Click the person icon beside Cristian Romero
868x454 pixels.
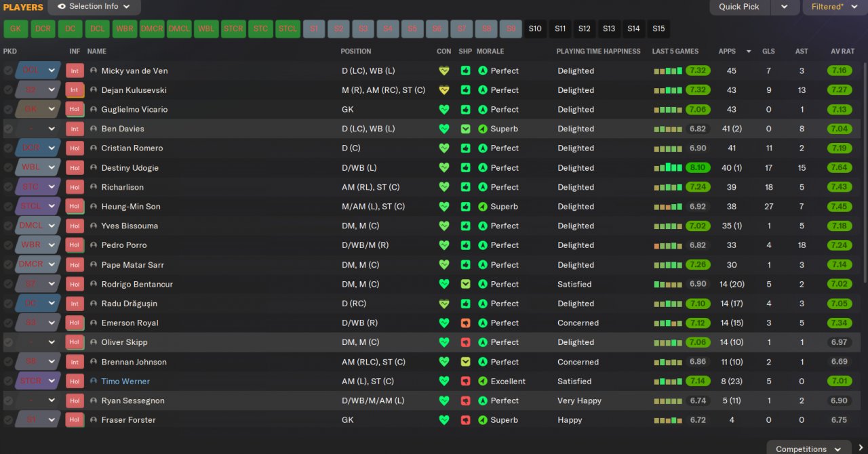coord(94,148)
